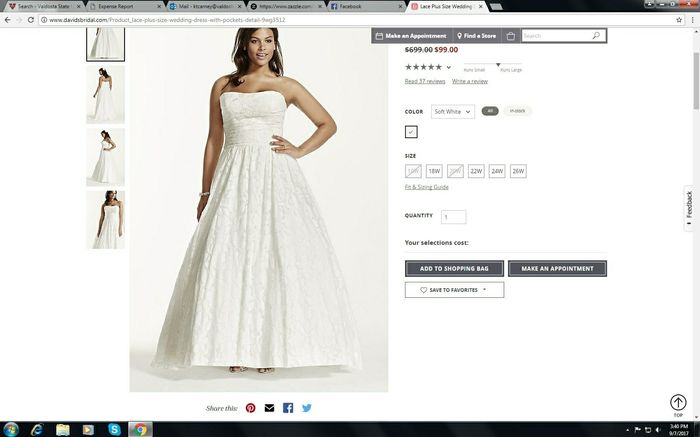View first dress thumbnail (front view)
The image size is (700, 437).
(105, 44)
